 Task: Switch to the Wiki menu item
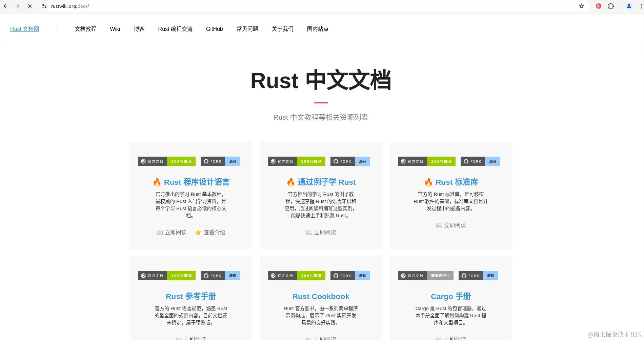click(115, 29)
